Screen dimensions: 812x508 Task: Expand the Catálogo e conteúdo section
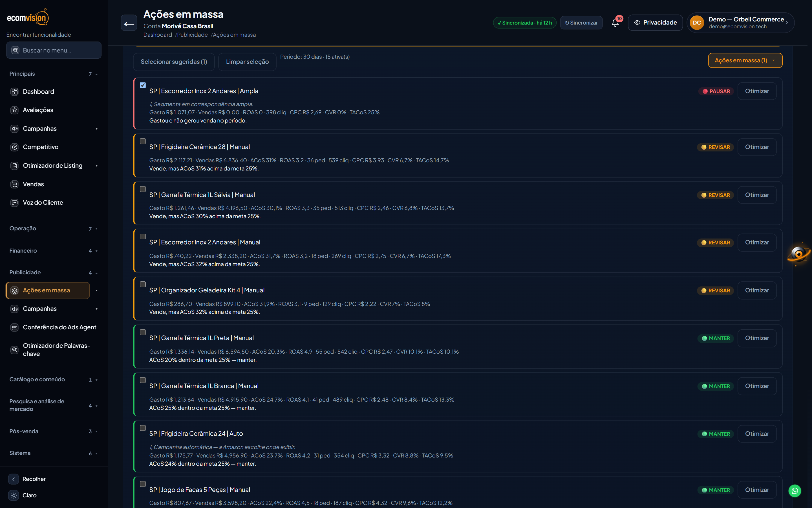(54, 379)
